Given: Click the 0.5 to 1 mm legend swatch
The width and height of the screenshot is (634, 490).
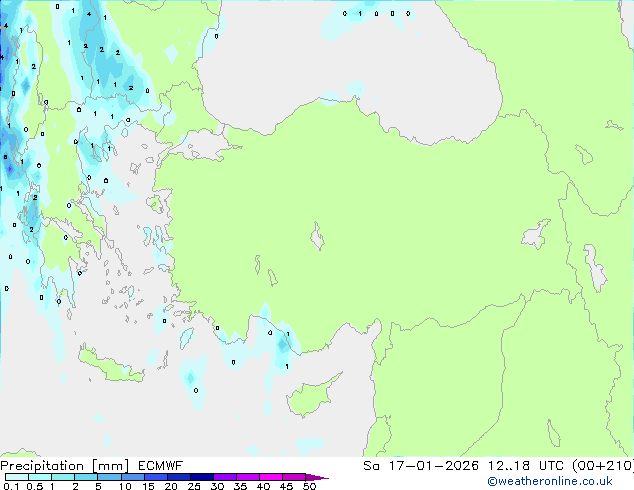Looking at the screenshot, I should pyautogui.click(x=40, y=477).
